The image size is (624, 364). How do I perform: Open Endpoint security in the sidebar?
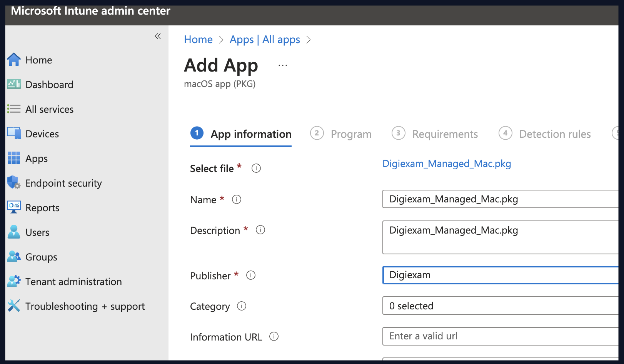[x=63, y=183]
